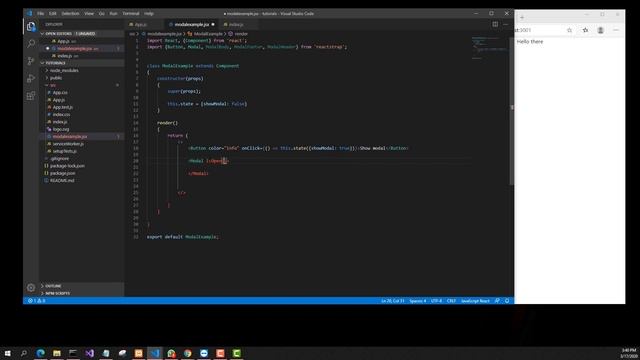The height and width of the screenshot is (360, 640).
Task: Open the Favorites list icon in browser
Action: pyautogui.click(x=585, y=30)
